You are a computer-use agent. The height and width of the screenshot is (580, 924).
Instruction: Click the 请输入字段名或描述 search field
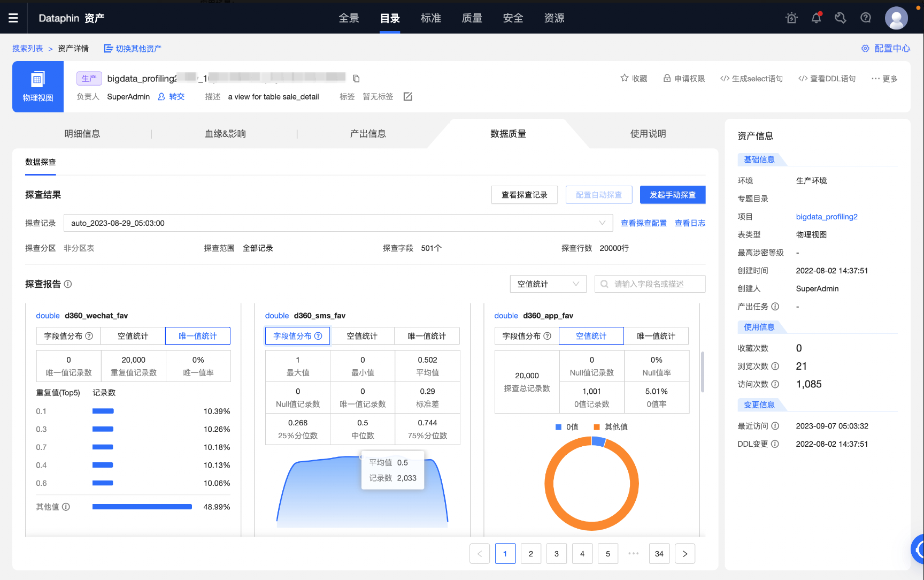(650, 284)
